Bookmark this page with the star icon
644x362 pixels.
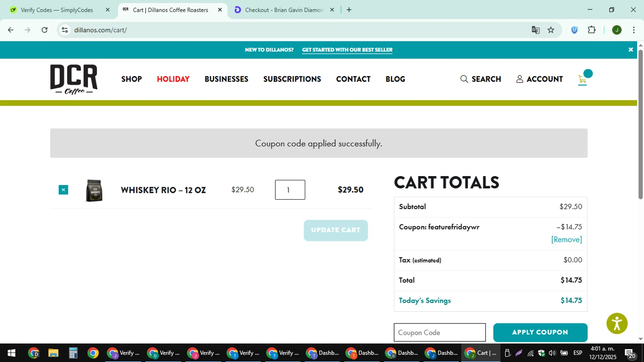551,30
